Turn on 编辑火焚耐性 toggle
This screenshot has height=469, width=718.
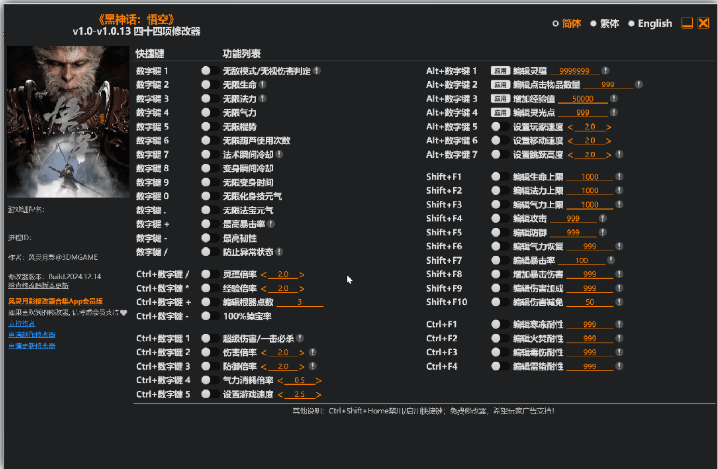(500, 338)
